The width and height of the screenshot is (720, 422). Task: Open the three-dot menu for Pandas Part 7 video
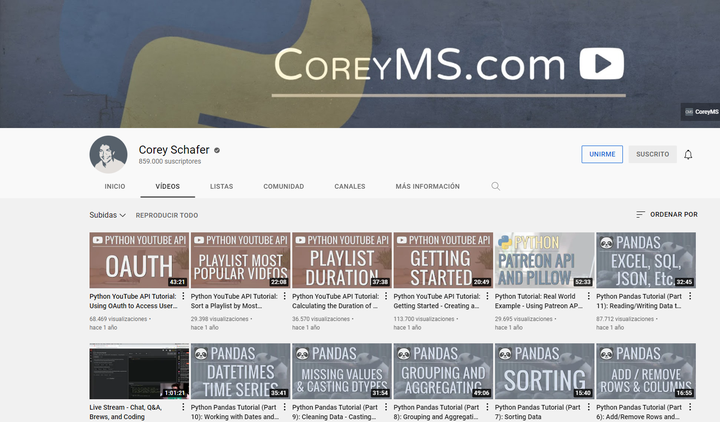pos(589,407)
